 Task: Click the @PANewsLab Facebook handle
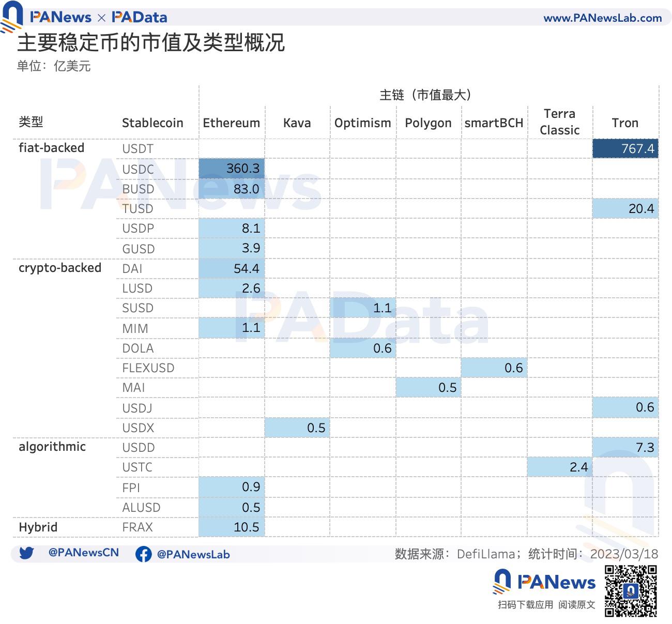[193, 555]
